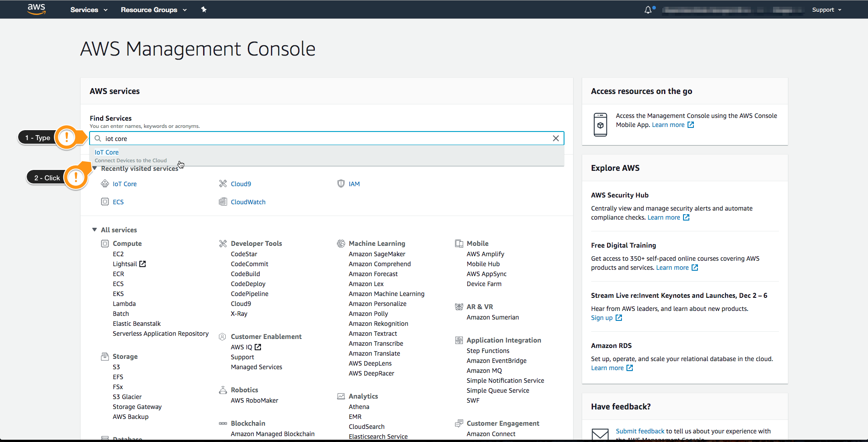
Task: Open Amazon SageMaker service
Action: click(377, 254)
